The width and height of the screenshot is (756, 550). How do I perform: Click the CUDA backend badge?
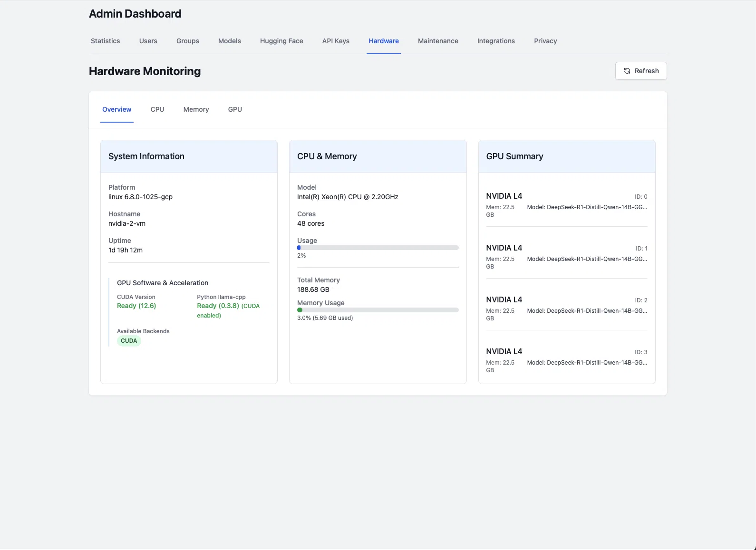(129, 341)
